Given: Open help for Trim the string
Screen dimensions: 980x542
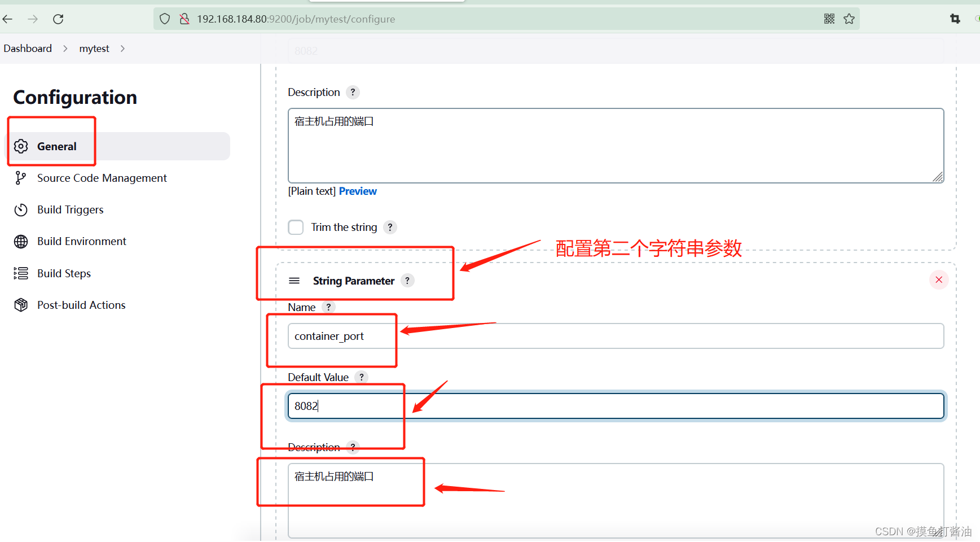Looking at the screenshot, I should 390,227.
